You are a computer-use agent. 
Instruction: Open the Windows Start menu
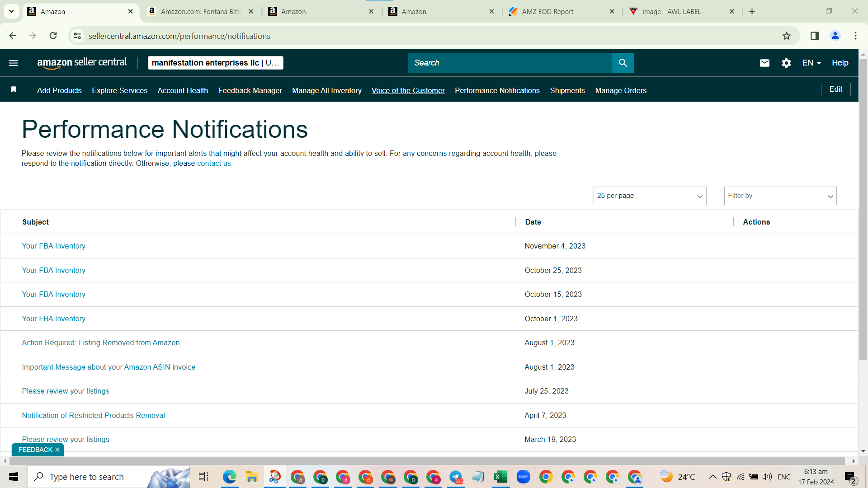(x=14, y=477)
